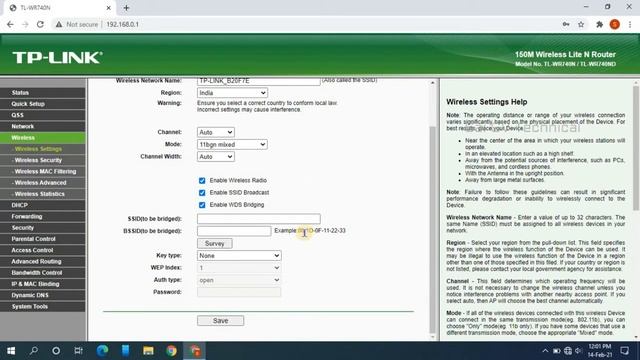Open the Windows Start menu
The image size is (640, 360).
coord(11,351)
